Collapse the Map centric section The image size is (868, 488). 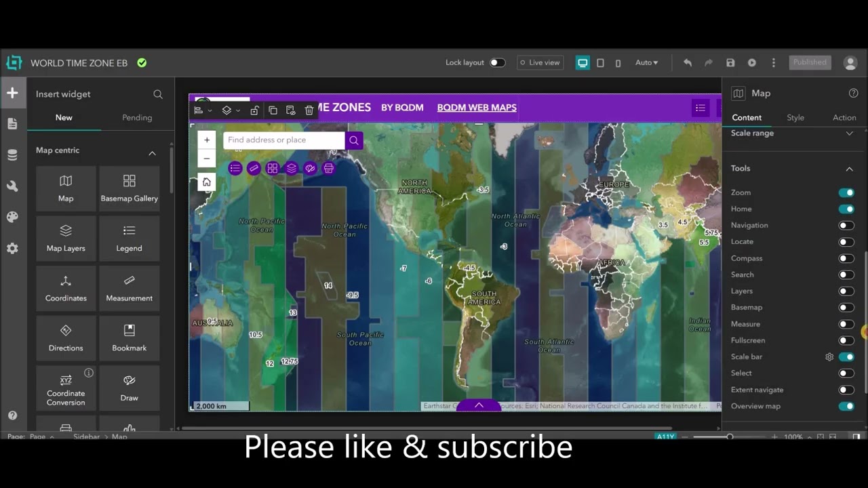(x=152, y=153)
